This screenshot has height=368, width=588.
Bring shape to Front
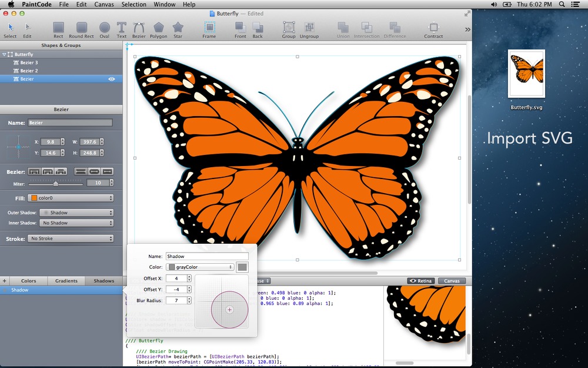240,30
